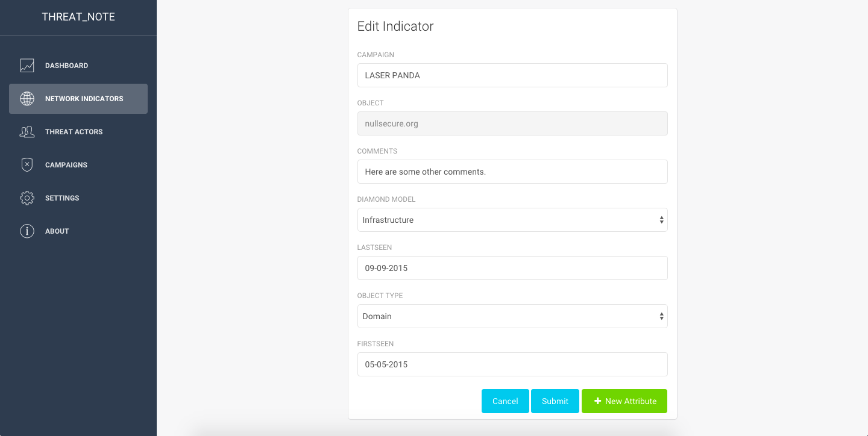This screenshot has width=868, height=436.
Task: Click the FIRSTSEEN field label
Action: (x=376, y=344)
